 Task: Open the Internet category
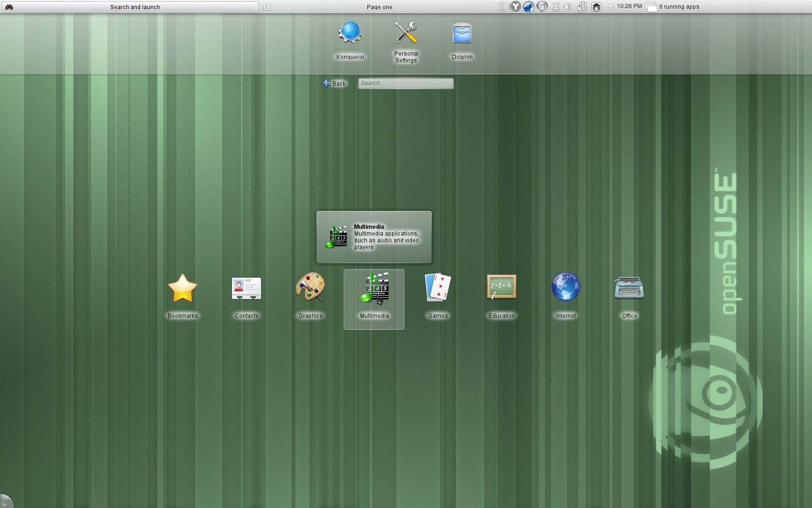(565, 296)
